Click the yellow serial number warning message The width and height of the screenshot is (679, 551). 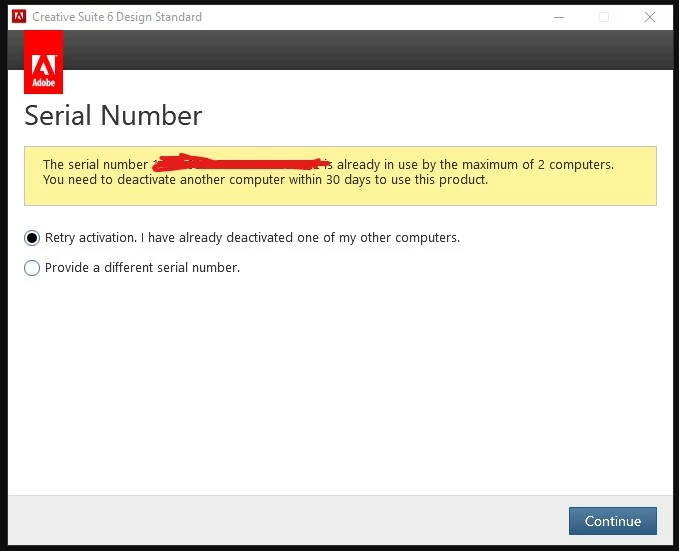(340, 176)
